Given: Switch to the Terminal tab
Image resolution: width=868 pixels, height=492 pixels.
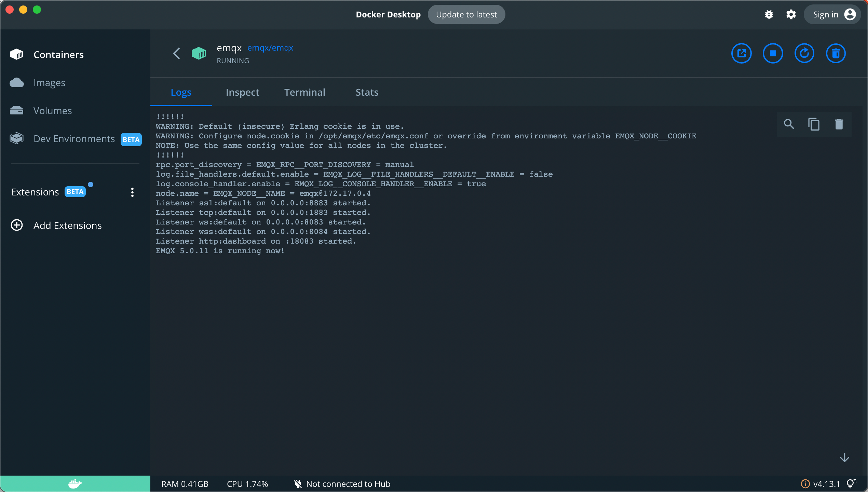Looking at the screenshot, I should 304,92.
